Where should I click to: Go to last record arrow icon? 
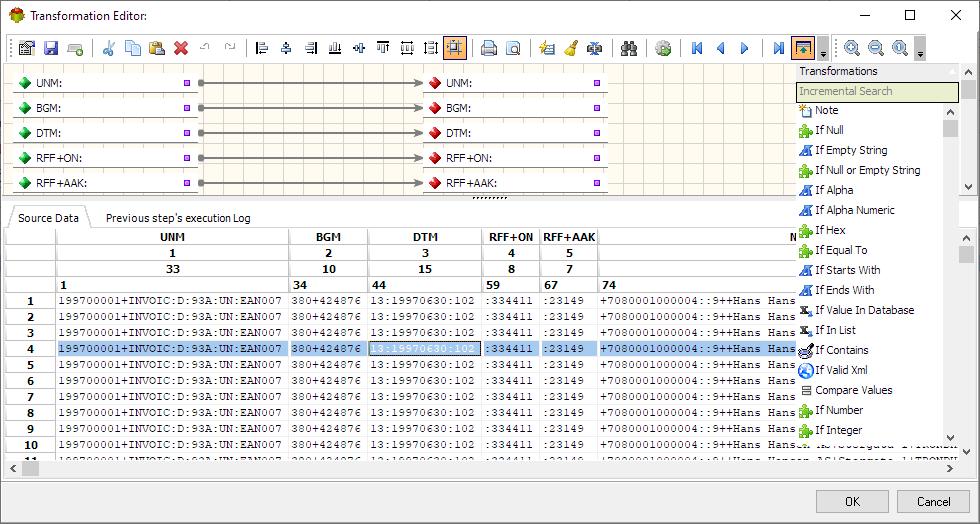pos(778,48)
